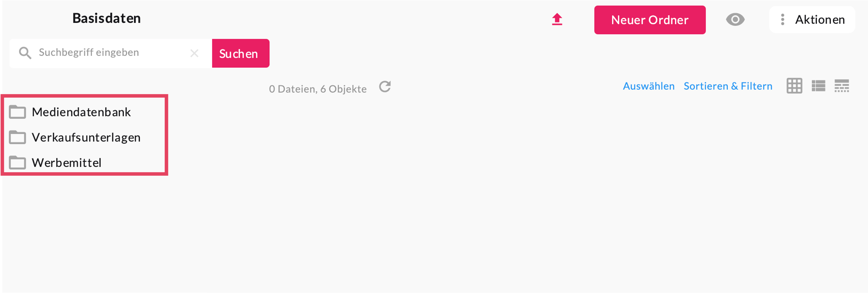Viewport: 868px width, 293px height.
Task: Click the pink upload arrow icon
Action: pos(557,20)
